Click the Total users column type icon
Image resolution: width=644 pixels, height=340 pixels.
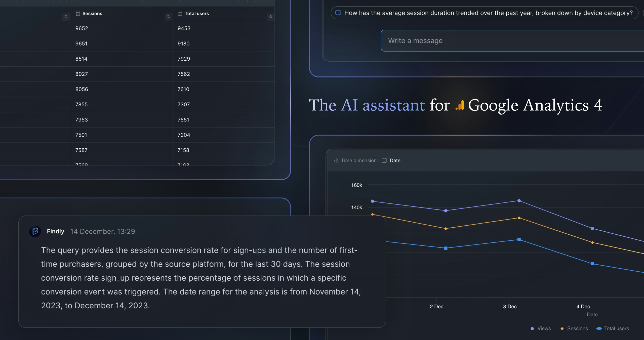point(180,14)
